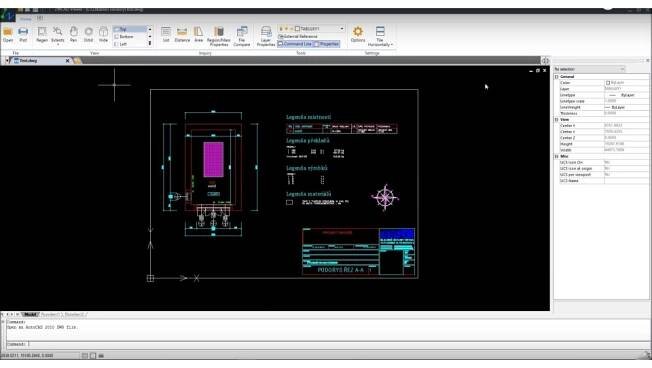
Task: Click the third status bar icon
Action: (x=101, y=356)
